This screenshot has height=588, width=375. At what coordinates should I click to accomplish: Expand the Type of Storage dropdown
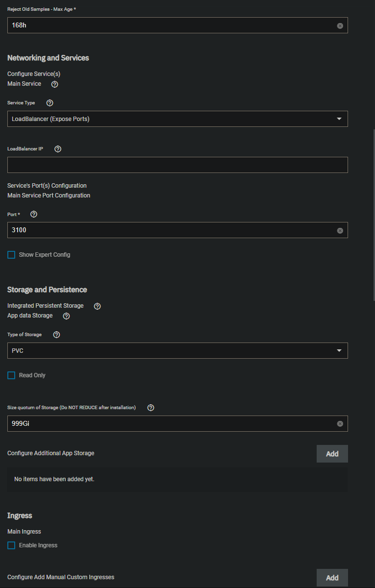tap(339, 350)
